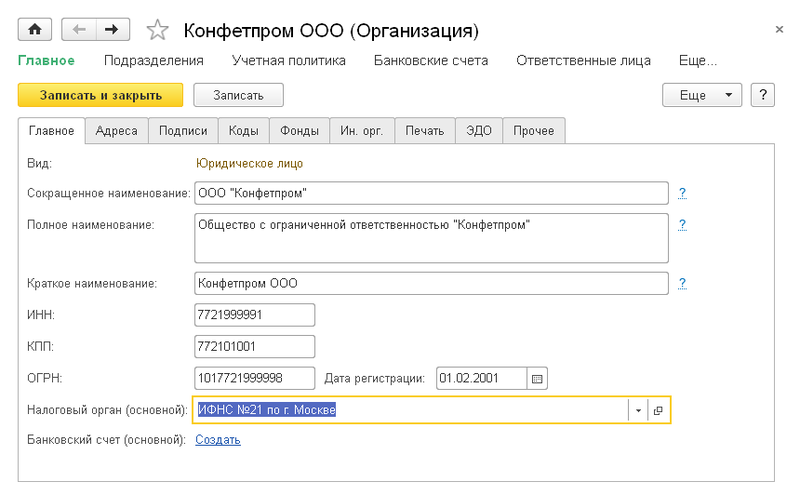The image size is (800, 495).
Task: Go forward with the right arrow
Action: (x=112, y=29)
